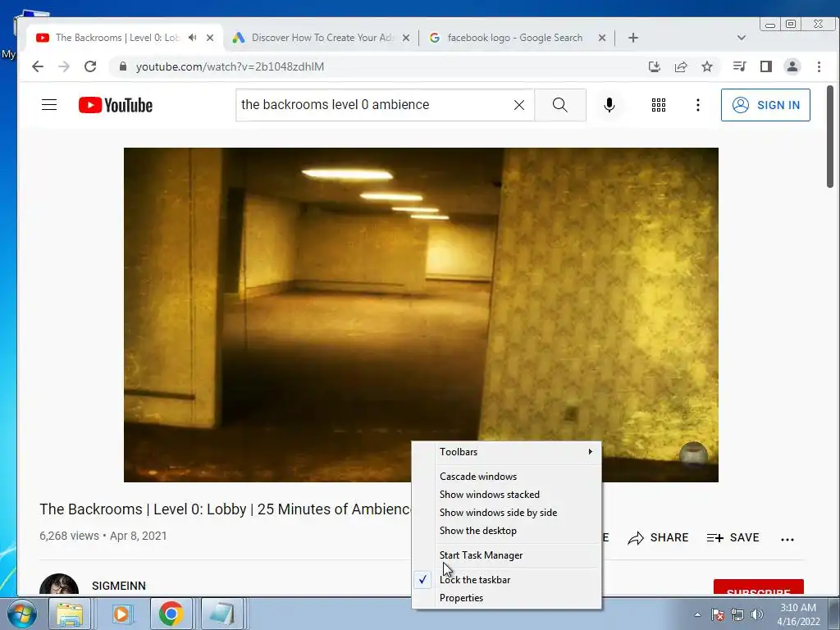Launch Windows Media Player from taskbar
The height and width of the screenshot is (630, 840).
[x=121, y=614]
